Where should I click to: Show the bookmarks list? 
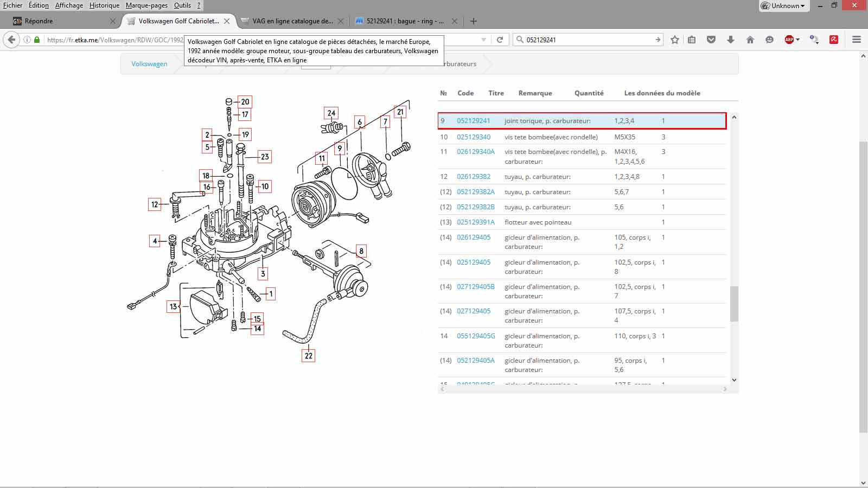692,40
